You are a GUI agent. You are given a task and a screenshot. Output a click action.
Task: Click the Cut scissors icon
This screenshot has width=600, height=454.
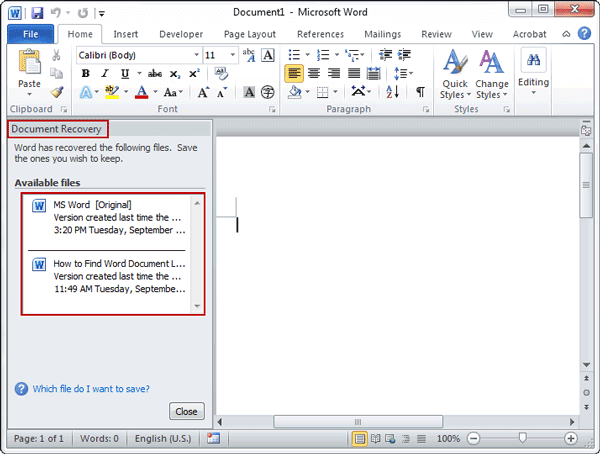pyautogui.click(x=56, y=55)
